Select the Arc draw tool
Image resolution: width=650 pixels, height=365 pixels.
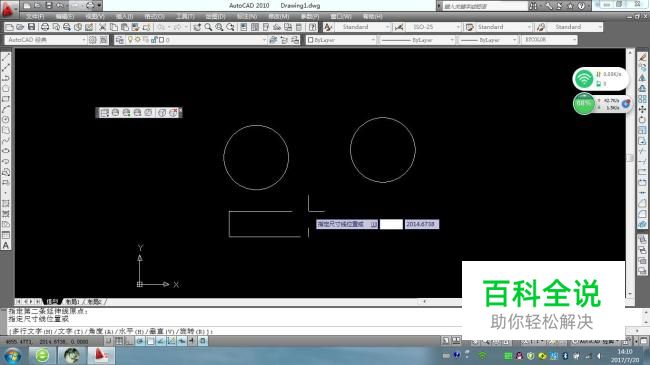coord(6,110)
